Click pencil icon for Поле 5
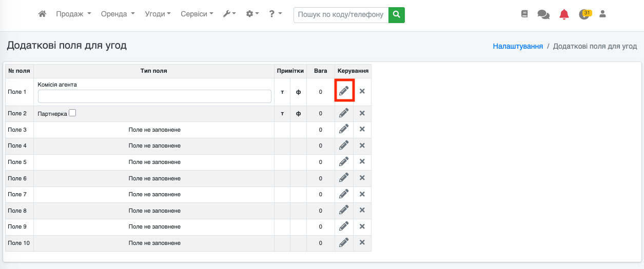The image size is (644, 269). [x=344, y=161]
